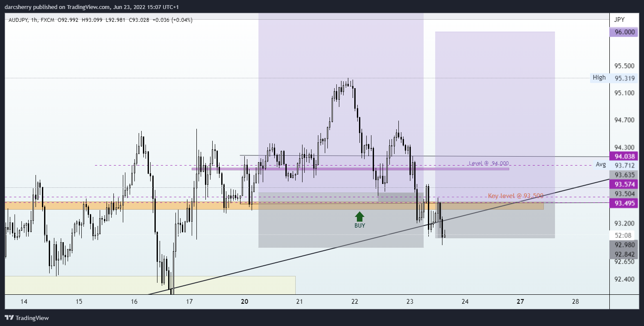Screen dimensions: 644x326
Task: Select the 'Key level @ 93.500' annotation
Action: pos(516,196)
